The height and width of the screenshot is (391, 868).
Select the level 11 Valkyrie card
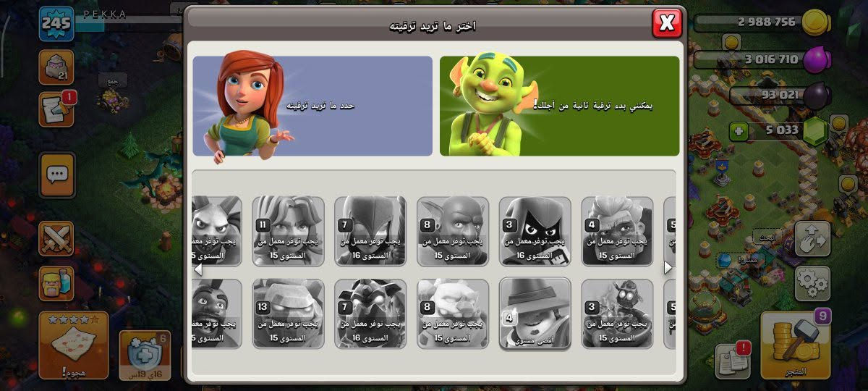(288, 232)
